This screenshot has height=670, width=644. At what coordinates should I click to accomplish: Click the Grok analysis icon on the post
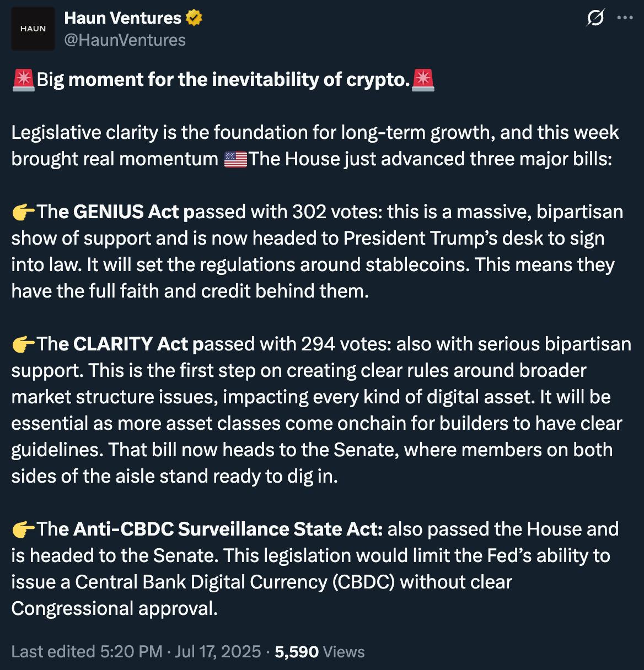[594, 18]
